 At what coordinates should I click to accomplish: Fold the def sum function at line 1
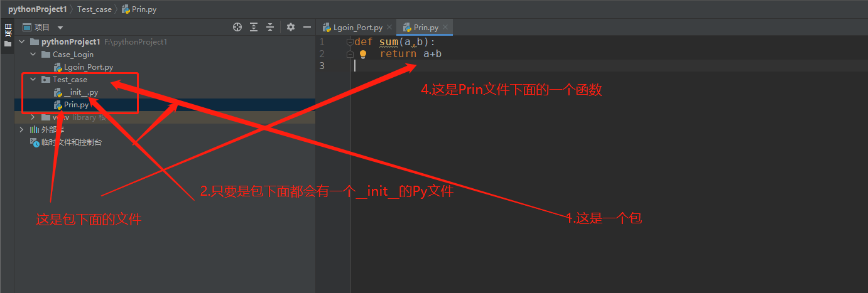click(350, 42)
